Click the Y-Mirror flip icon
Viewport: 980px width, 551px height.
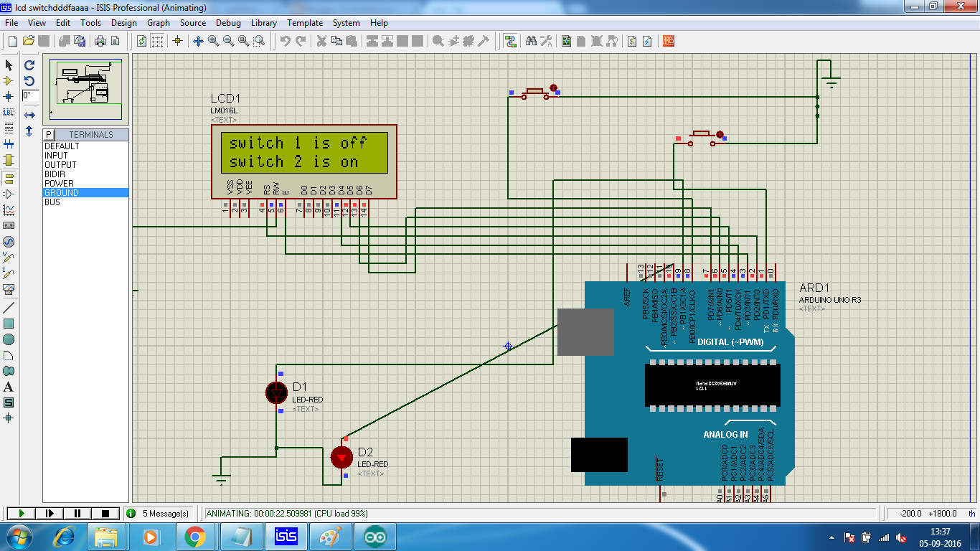[29, 131]
